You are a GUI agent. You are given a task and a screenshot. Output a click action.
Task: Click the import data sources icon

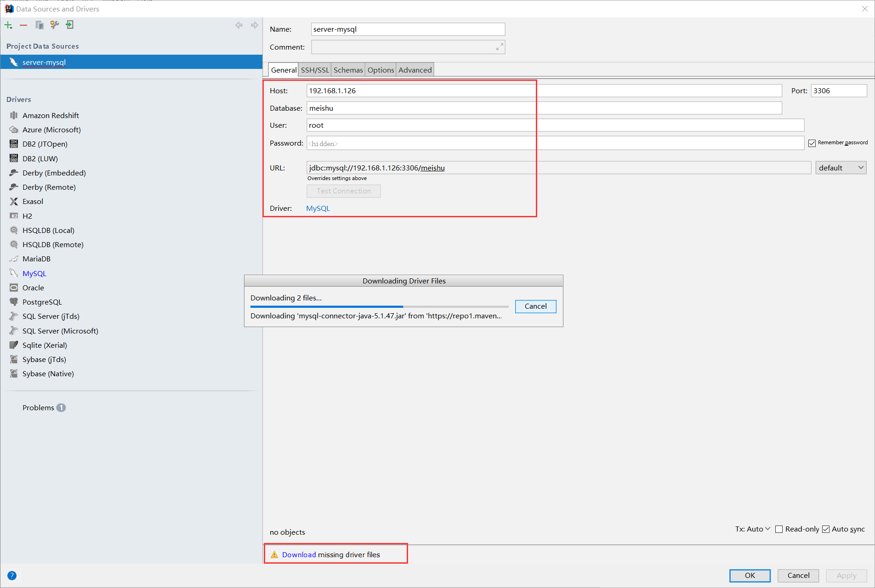point(70,25)
